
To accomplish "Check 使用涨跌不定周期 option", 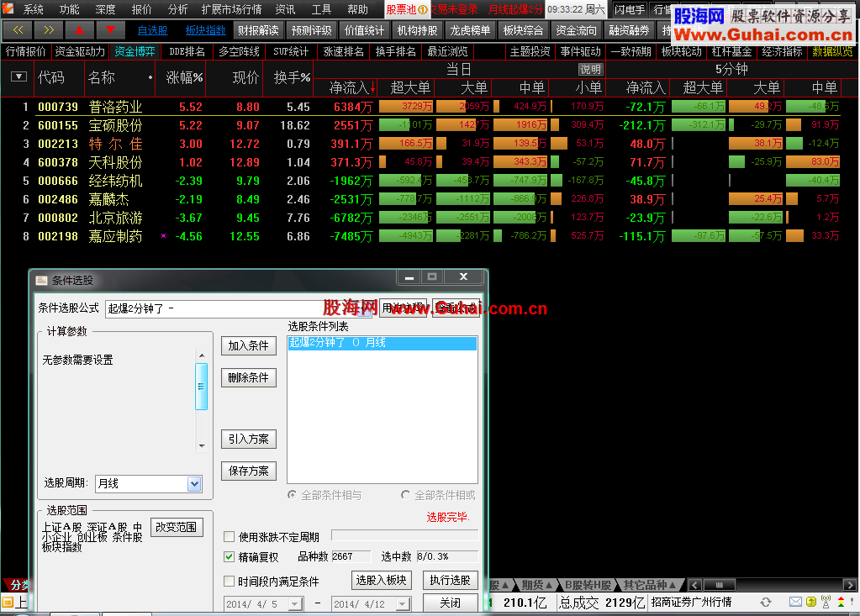I will coord(230,536).
